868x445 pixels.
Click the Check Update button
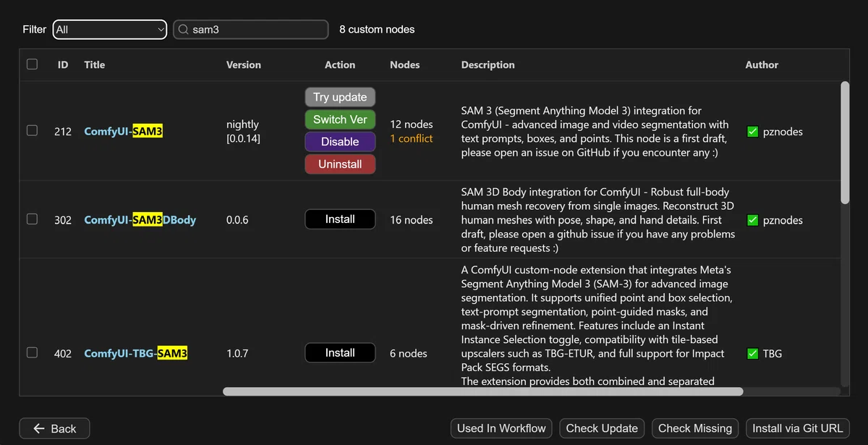coord(602,428)
